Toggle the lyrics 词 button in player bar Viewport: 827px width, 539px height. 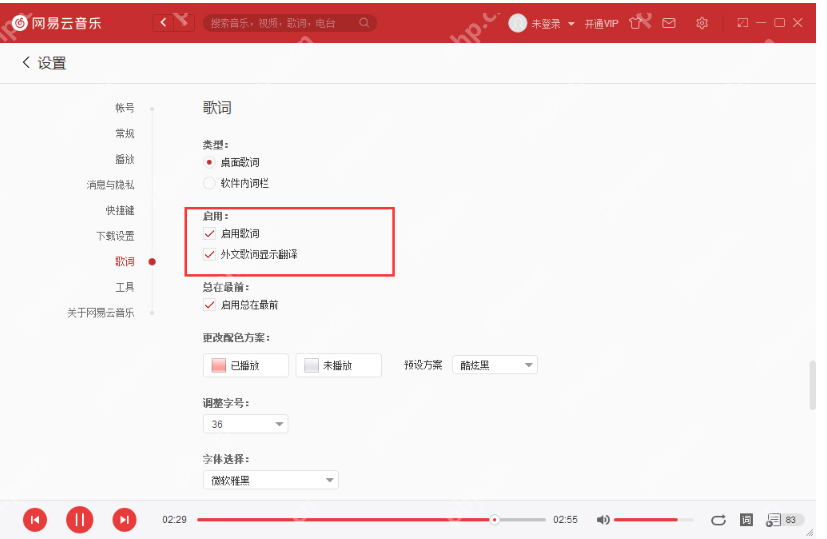pos(745,520)
